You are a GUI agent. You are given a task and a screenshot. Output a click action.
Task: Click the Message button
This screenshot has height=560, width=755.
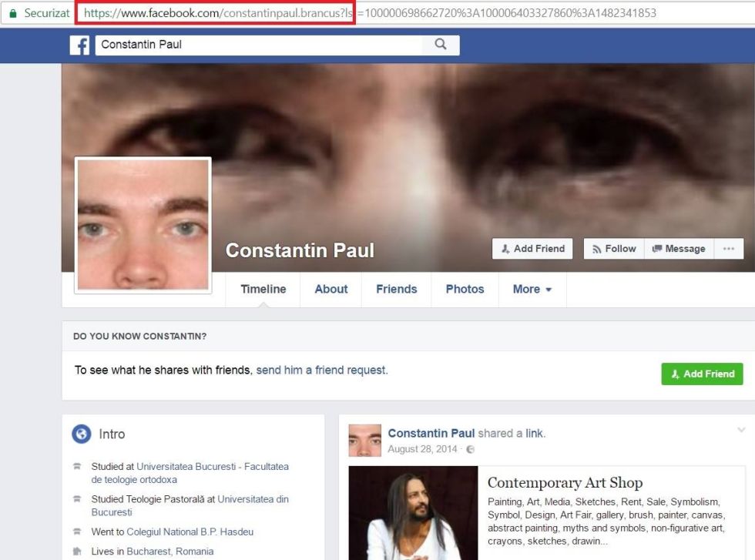679,249
